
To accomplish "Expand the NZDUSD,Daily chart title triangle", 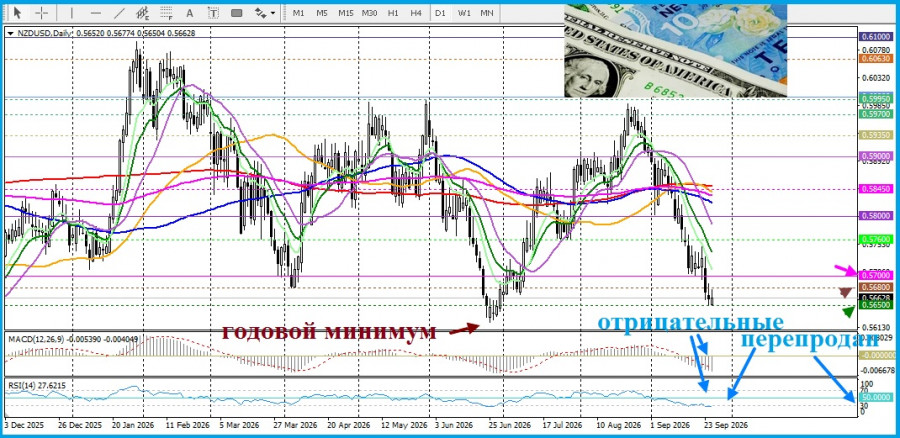I will point(10,33).
